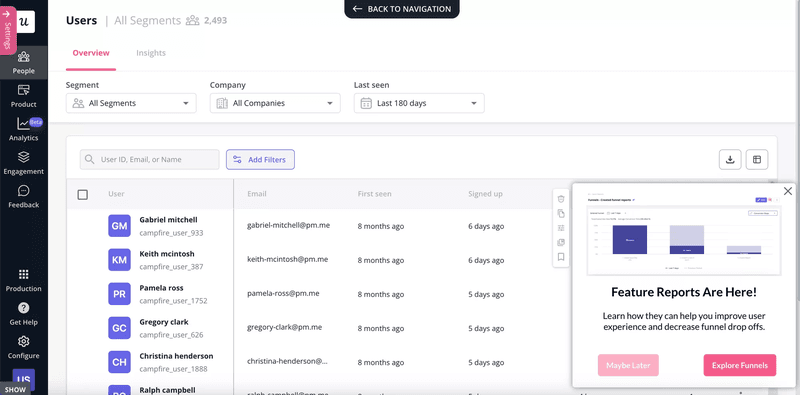Tick the select-all users checkbox
800x395 pixels.
[82, 194]
